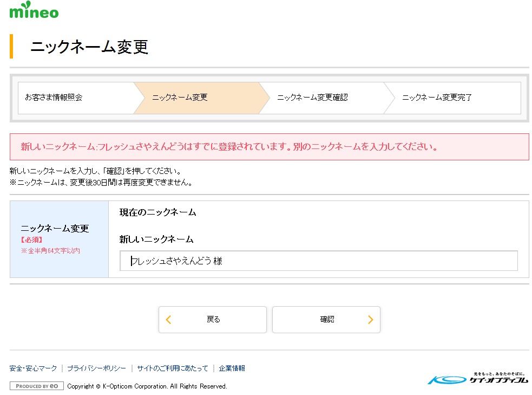
Task: Select the ニックネーム変更完了 step
Action: click(437, 98)
